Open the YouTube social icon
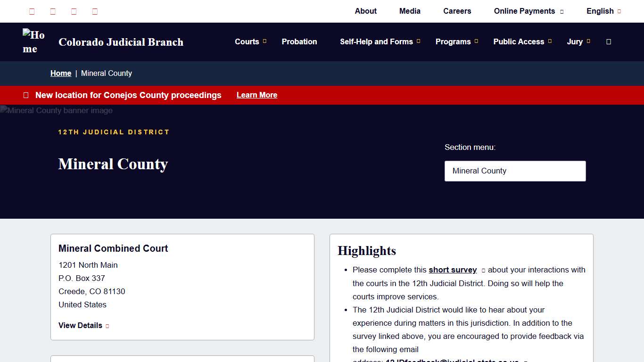Image resolution: width=644 pixels, height=362 pixels. pyautogui.click(x=74, y=11)
